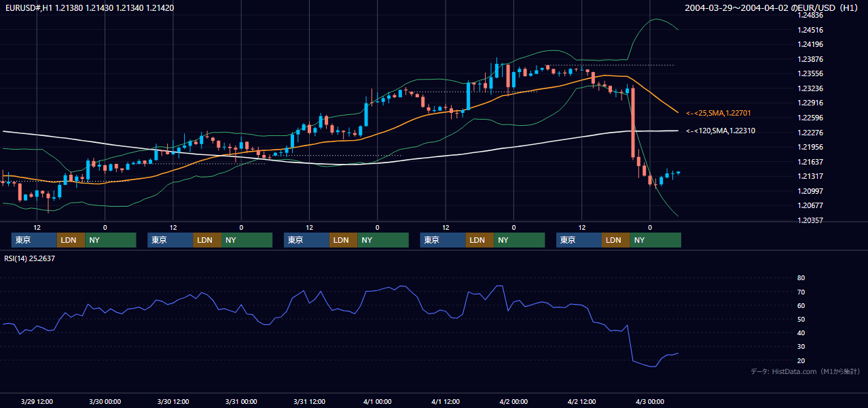Click the 4/3 00:00 date label
Image resolution: width=868 pixels, height=408 pixels.
coord(650,401)
